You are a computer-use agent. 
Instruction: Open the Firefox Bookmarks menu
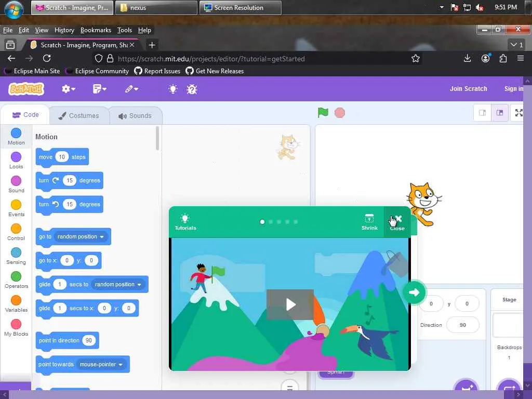coord(96,30)
